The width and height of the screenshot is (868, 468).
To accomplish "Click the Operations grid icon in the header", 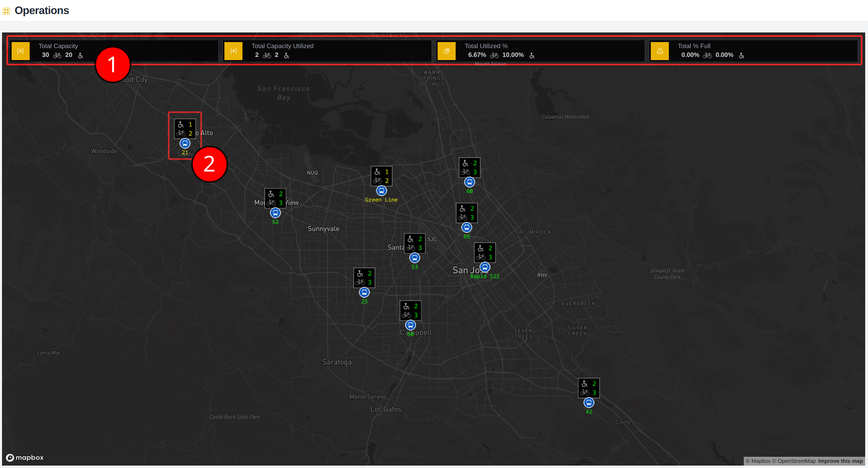I will (x=6, y=11).
